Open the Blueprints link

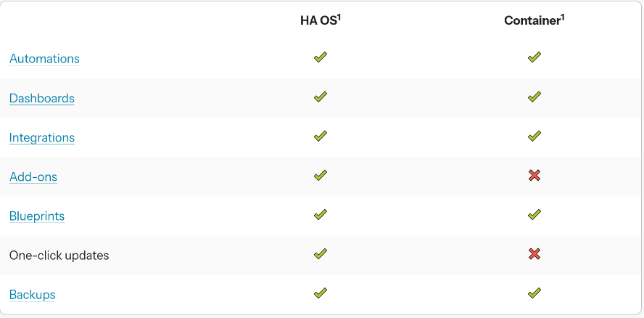[37, 216]
